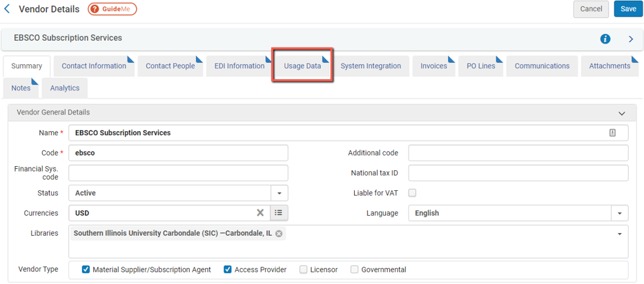Click the blue info icon
The image size is (644, 284).
605,39
